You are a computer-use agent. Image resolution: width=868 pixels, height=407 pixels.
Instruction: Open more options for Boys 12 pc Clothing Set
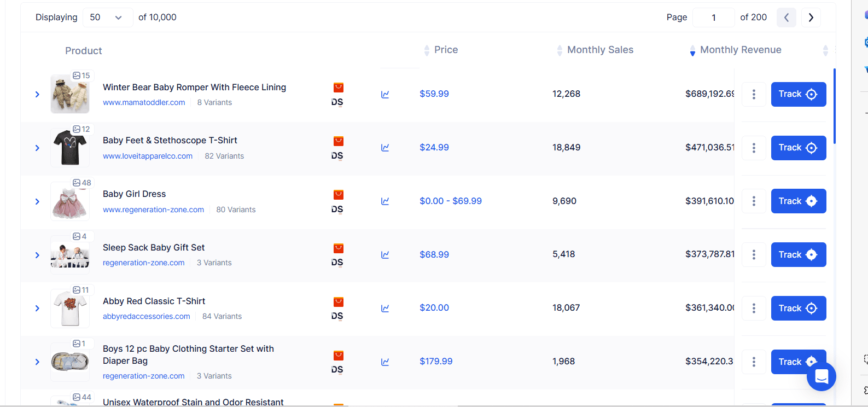(754, 362)
